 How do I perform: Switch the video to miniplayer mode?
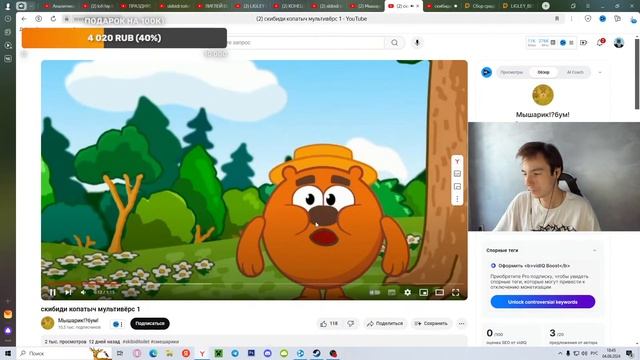click(424, 292)
